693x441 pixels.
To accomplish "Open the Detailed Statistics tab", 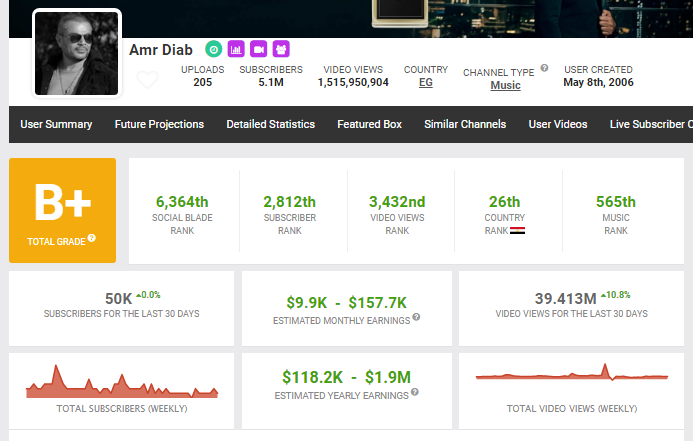I will (x=270, y=125).
